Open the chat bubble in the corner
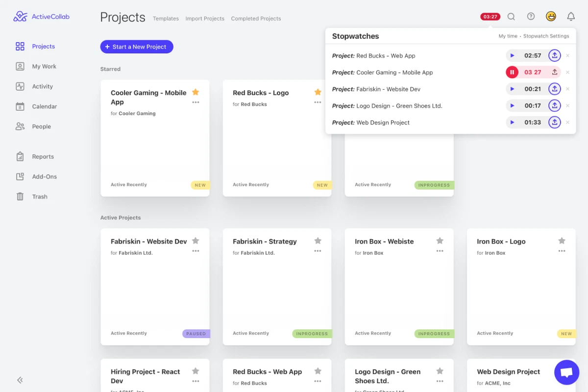This screenshot has height=392, width=588. click(x=566, y=372)
